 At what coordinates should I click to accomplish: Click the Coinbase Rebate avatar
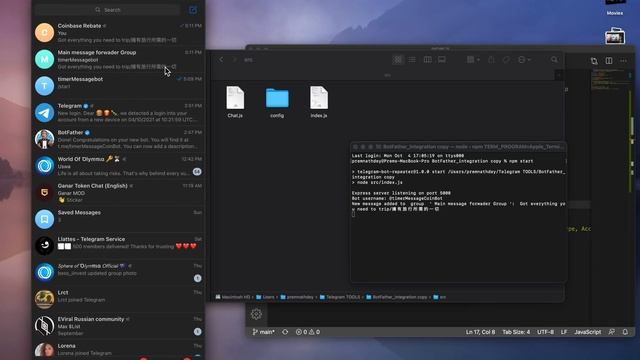click(x=44, y=33)
